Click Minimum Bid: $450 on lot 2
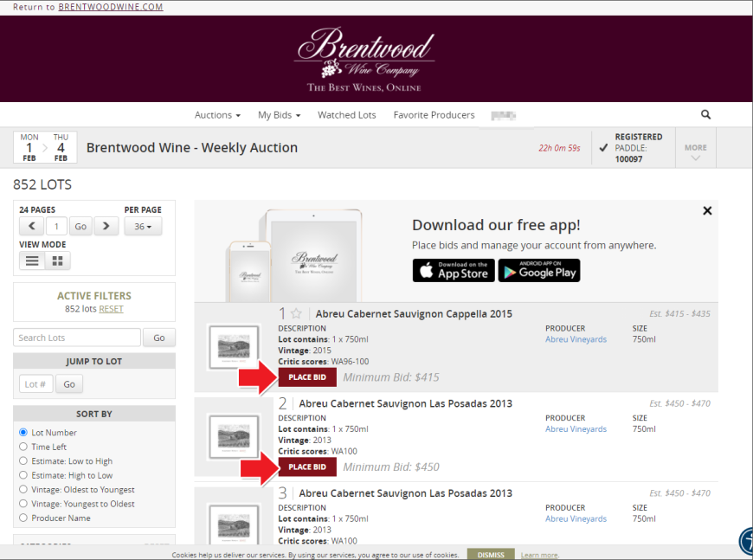Screen dimensions: 753x560 click(x=391, y=467)
